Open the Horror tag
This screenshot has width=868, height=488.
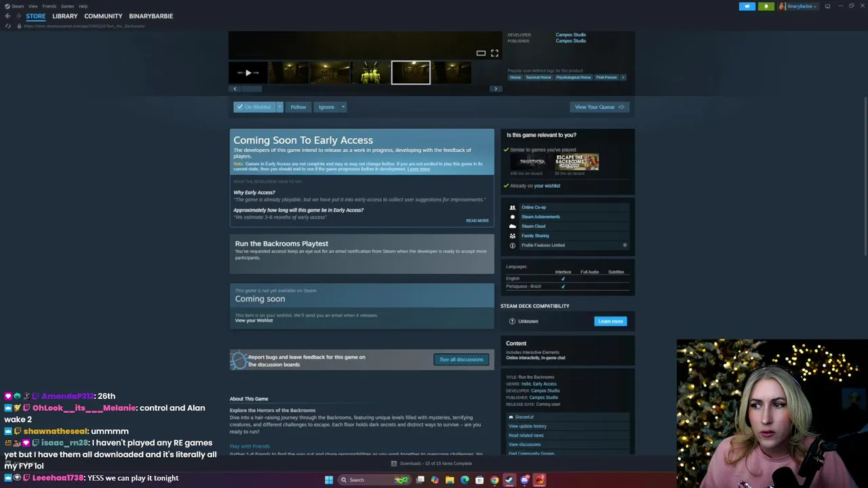[x=515, y=77]
